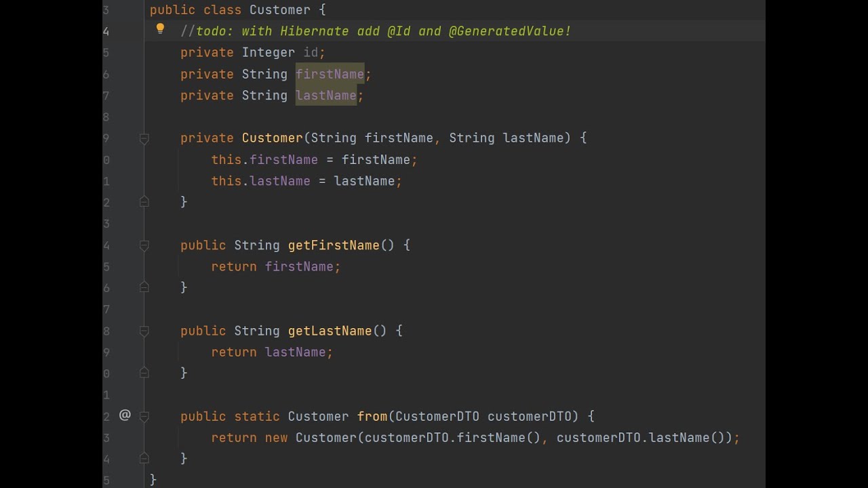This screenshot has height=488, width=868.
Task: Click the 'new' keyword before Customer
Action: coord(276,438)
